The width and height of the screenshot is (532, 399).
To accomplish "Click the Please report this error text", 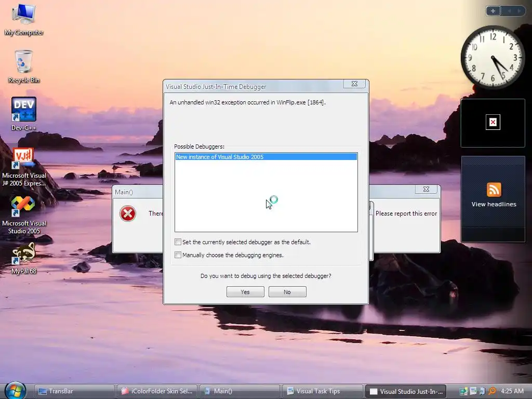I will click(406, 214).
